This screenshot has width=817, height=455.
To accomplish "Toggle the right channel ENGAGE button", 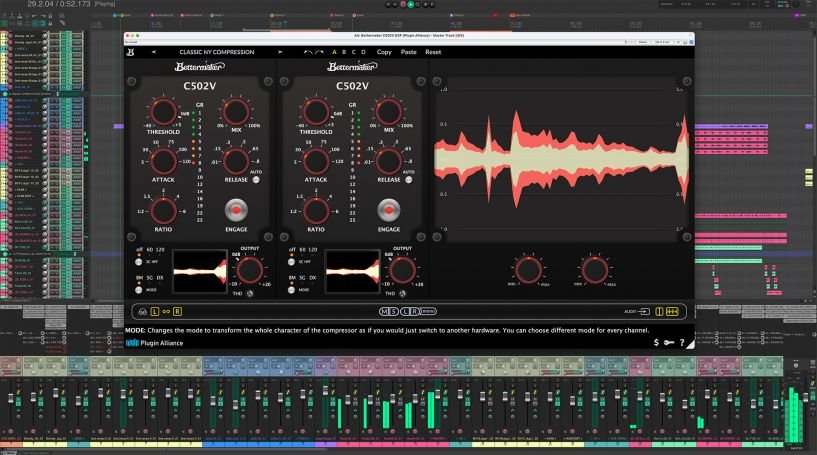I will click(389, 211).
